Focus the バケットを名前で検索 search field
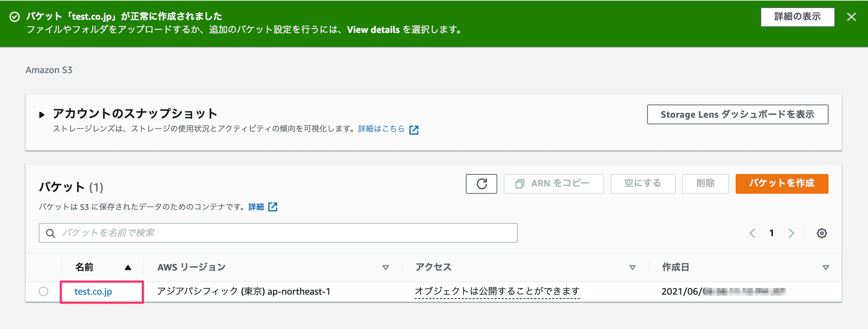This screenshot has height=329, width=868. pos(278,233)
